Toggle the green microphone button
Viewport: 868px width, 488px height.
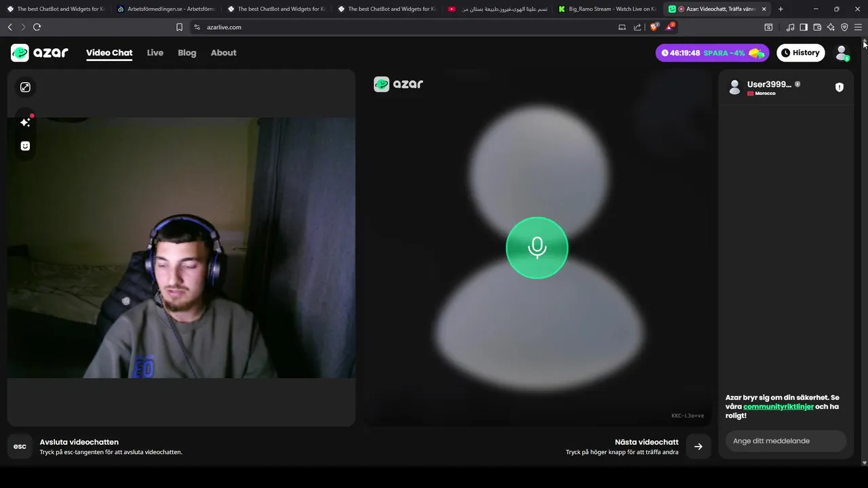click(x=537, y=248)
